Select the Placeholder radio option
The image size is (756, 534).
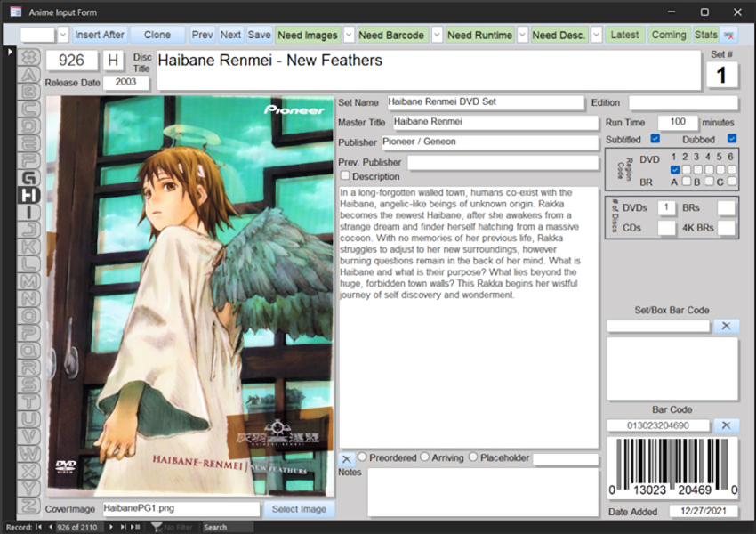pyautogui.click(x=473, y=457)
